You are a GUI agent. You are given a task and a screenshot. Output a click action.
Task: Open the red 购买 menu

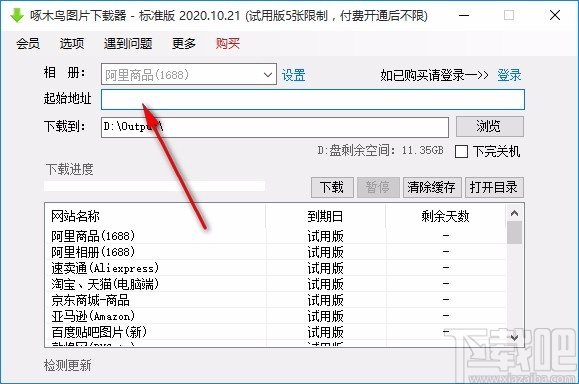[x=228, y=44]
